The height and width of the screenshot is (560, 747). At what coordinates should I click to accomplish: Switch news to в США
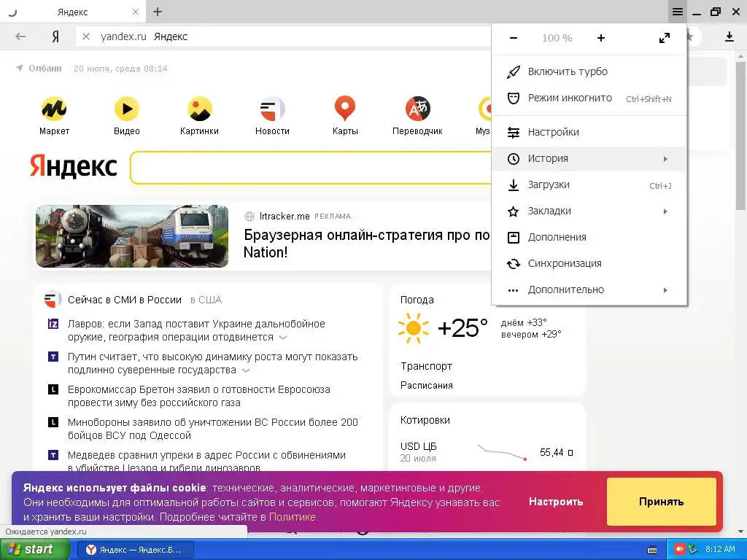coord(206,300)
